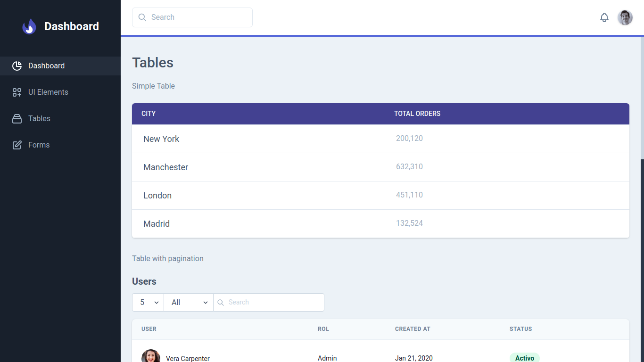Open the user profile avatar
Screen dimensions: 644x362
coord(625,17)
